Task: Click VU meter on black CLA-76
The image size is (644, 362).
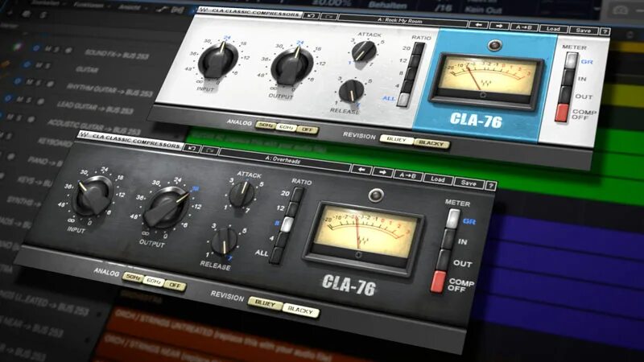Action: [364, 237]
